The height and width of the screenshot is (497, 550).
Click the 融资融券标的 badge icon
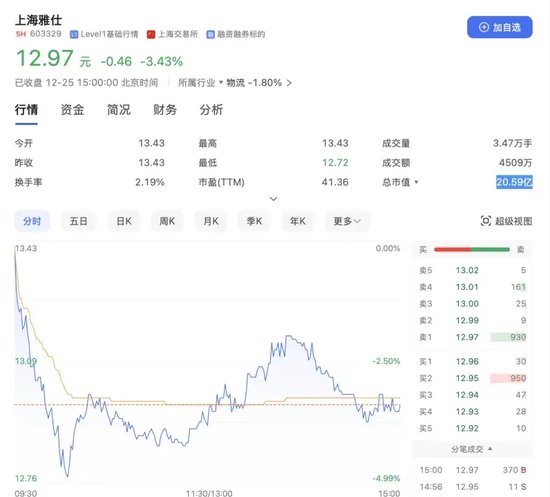[210, 34]
